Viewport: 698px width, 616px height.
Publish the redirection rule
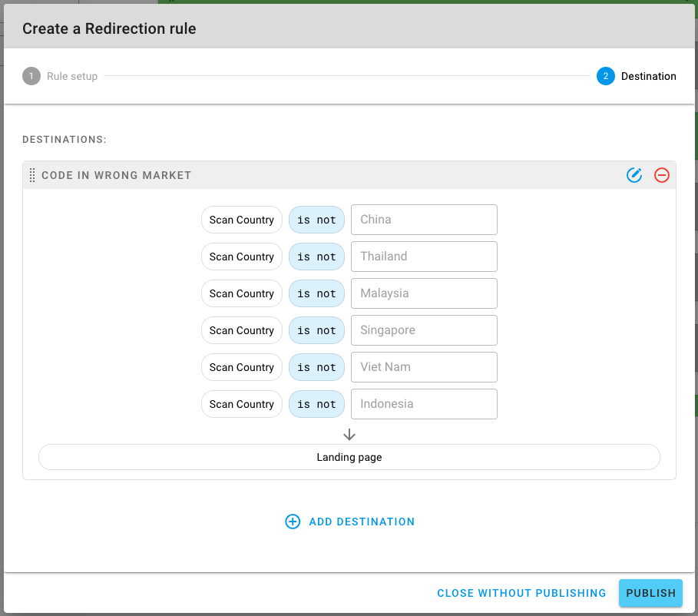[650, 593]
